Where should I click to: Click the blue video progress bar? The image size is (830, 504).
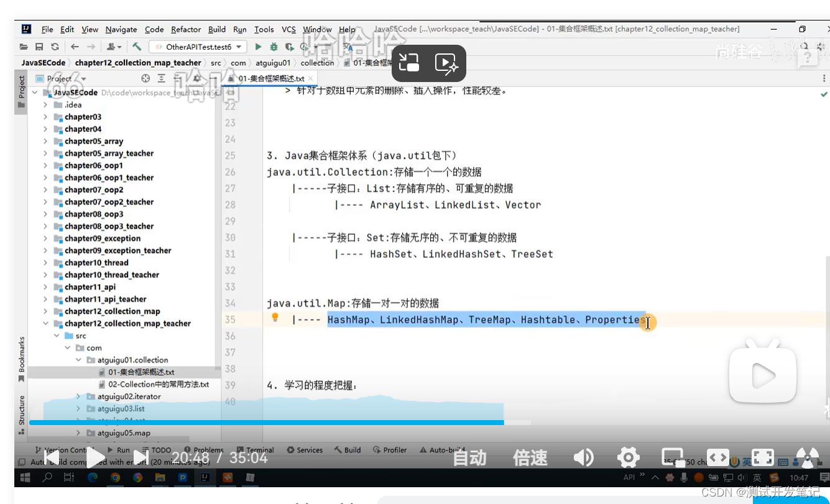coord(266,423)
